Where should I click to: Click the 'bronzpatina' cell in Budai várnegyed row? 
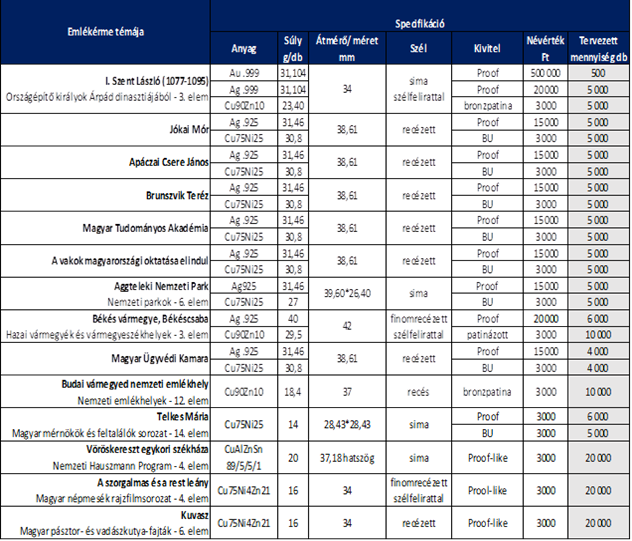pyautogui.click(x=487, y=392)
